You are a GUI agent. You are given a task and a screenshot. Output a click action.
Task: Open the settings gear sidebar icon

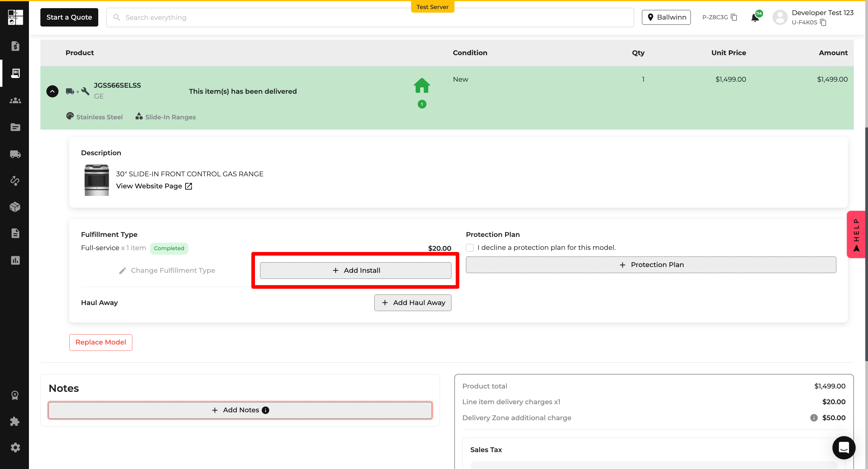click(15, 447)
